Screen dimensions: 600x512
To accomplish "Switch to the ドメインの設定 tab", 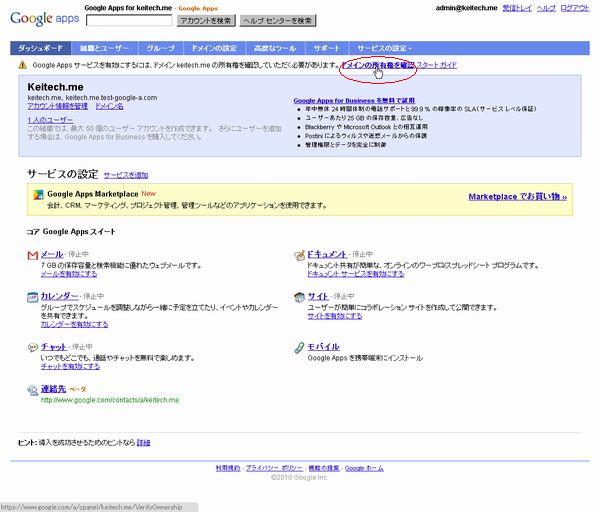I will [x=214, y=48].
